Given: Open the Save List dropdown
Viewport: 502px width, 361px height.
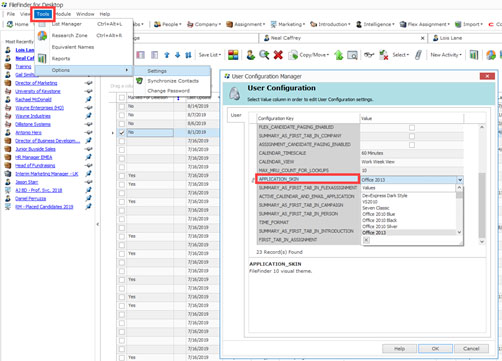Looking at the screenshot, I should [x=210, y=55].
